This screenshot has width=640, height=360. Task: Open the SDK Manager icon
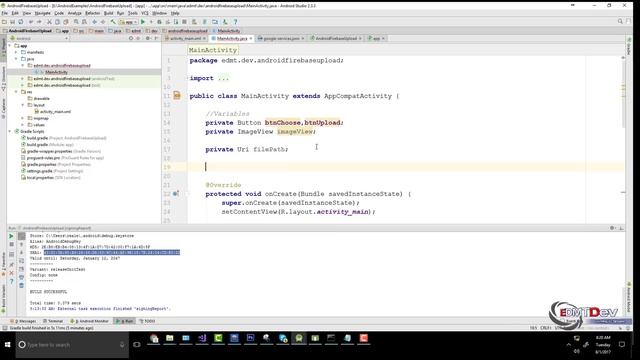click(225, 22)
